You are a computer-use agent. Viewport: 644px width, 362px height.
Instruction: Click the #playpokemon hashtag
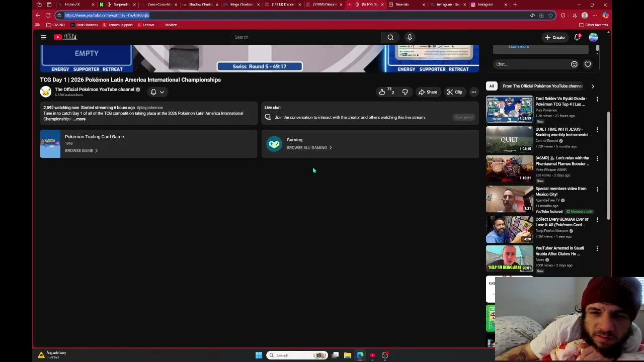[x=150, y=108]
